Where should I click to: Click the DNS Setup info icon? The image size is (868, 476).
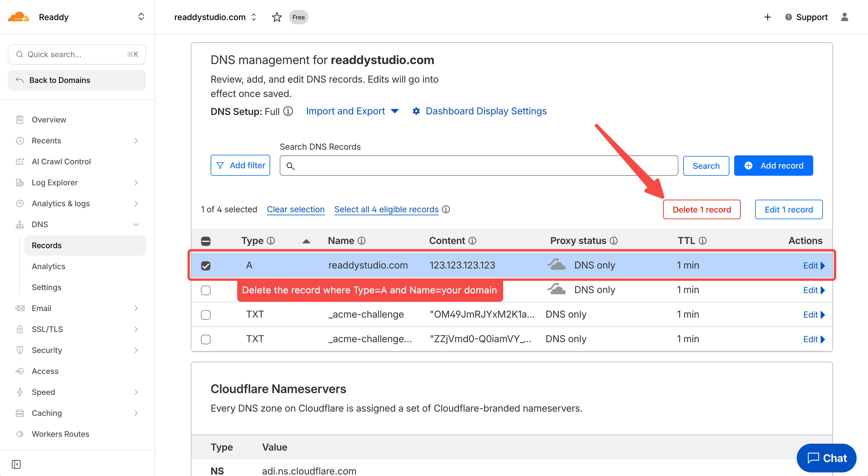pos(288,111)
